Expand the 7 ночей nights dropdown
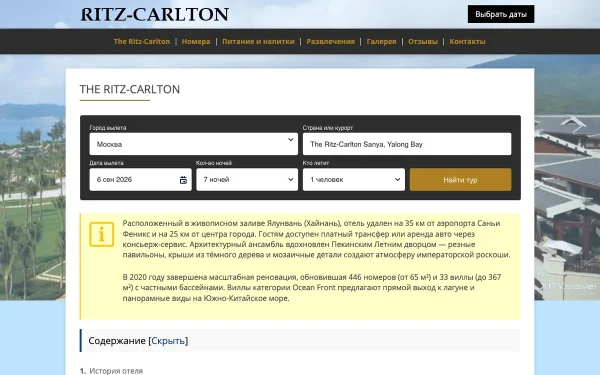600x375 pixels. pyautogui.click(x=247, y=179)
